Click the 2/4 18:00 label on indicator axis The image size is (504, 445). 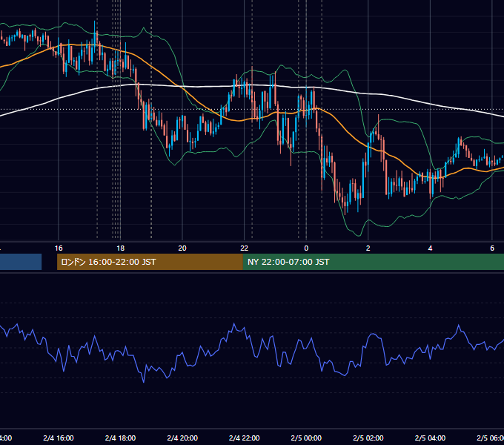tap(120, 438)
